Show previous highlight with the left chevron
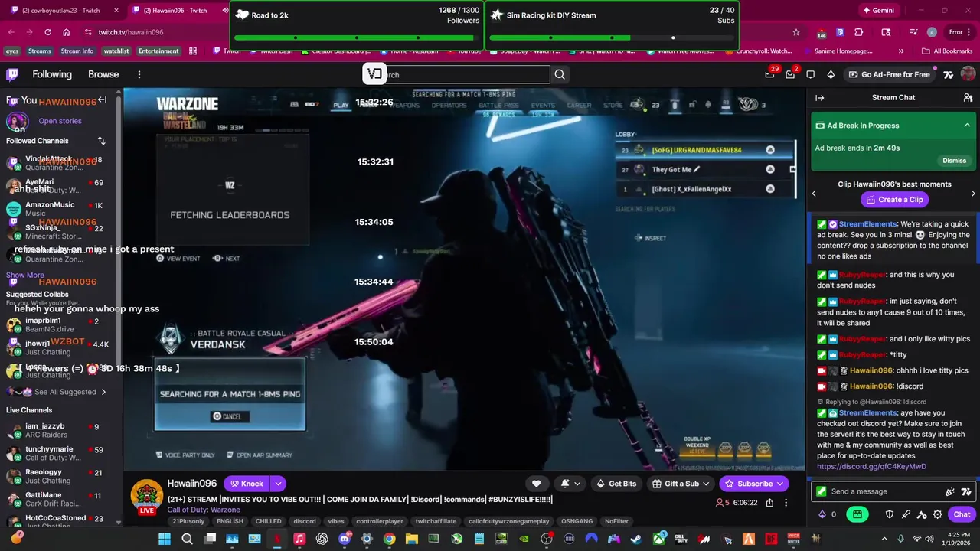 pos(814,194)
